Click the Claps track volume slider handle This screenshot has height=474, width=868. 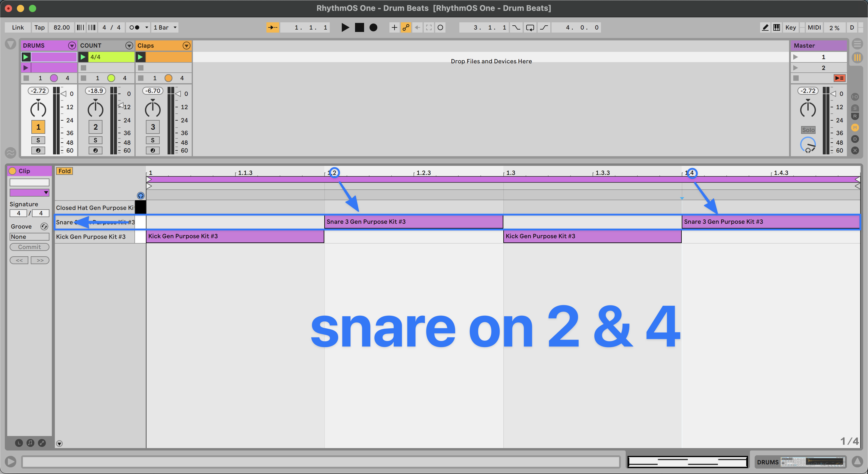178,94
